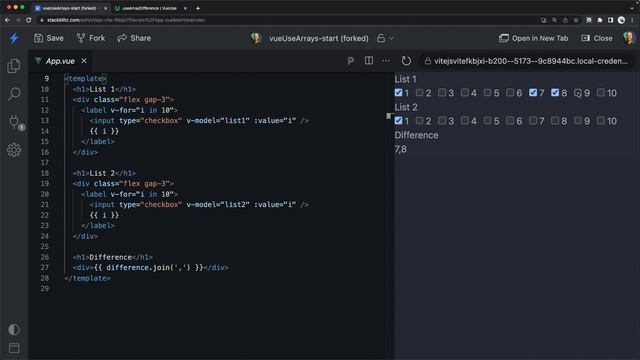Reload the preview pane
The image size is (640, 360).
pyautogui.click(x=406, y=61)
